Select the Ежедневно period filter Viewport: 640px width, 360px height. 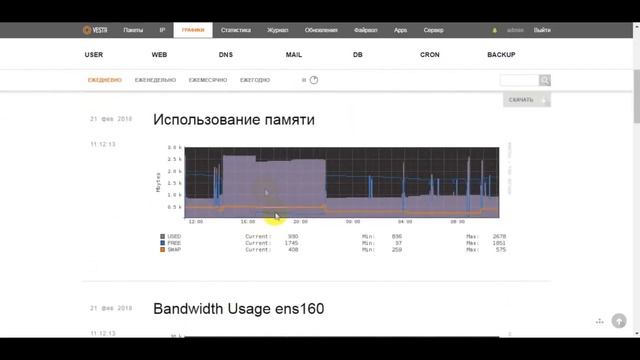(105, 80)
